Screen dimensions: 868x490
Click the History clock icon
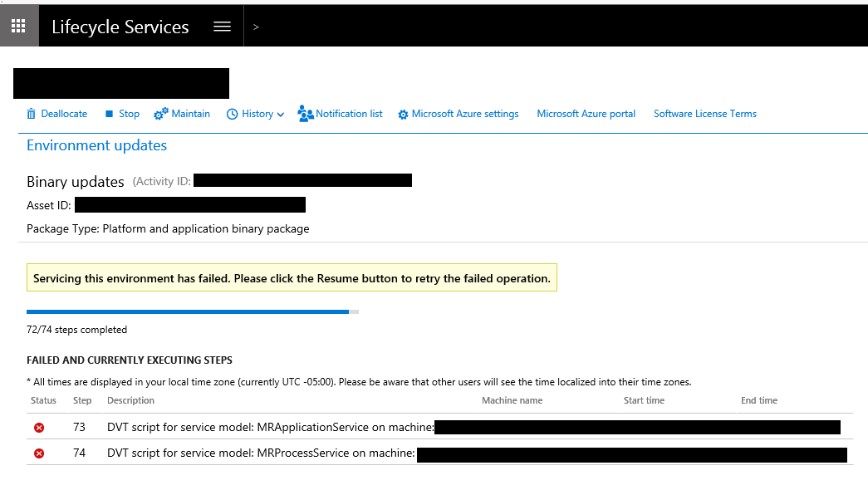[232, 114]
